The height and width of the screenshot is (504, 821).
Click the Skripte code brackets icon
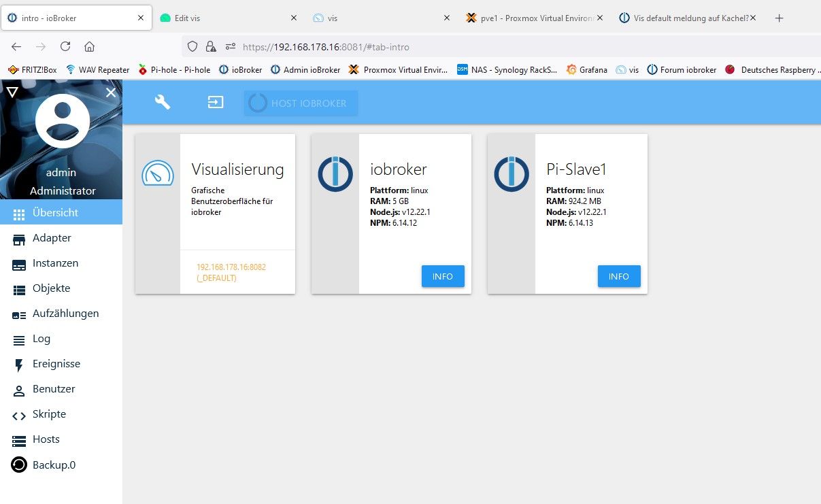click(x=19, y=416)
